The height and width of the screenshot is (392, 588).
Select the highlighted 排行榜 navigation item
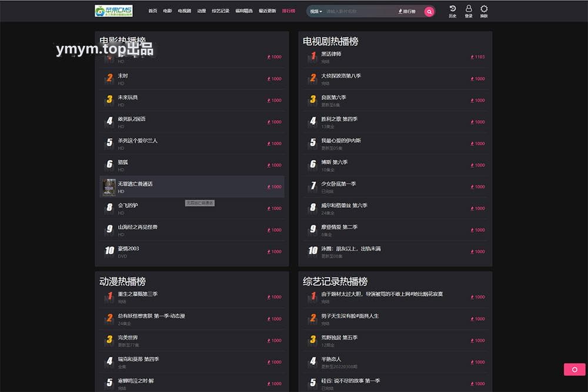(x=288, y=11)
